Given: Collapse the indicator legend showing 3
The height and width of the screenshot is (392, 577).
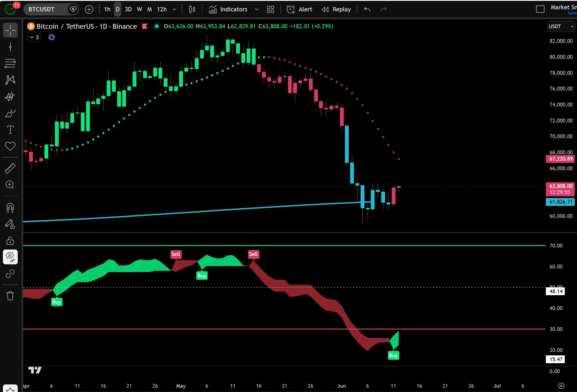Looking at the screenshot, I should click(34, 37).
